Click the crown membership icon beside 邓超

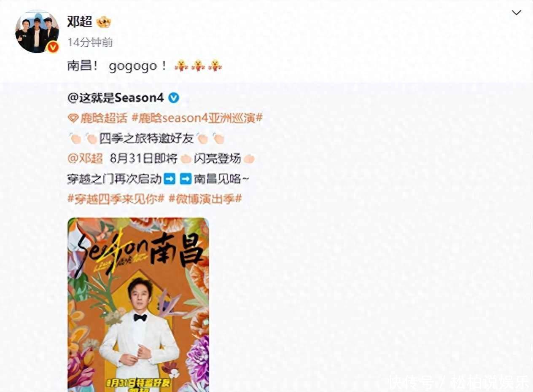(x=103, y=21)
